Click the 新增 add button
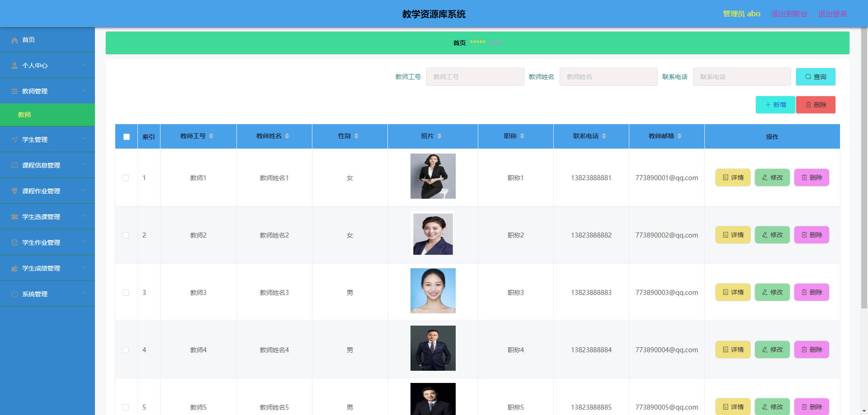This screenshot has width=868, height=415. [775, 105]
